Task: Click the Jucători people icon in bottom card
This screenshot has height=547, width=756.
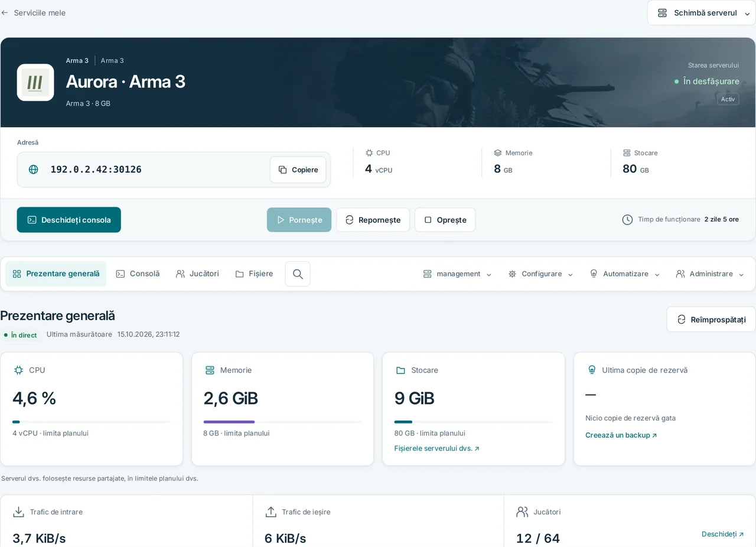Action: (x=522, y=512)
